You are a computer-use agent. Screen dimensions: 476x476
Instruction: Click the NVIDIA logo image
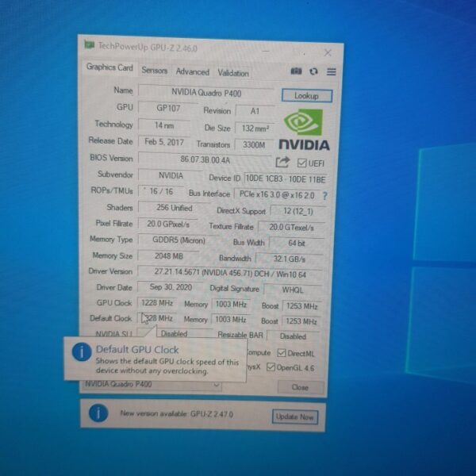point(304,130)
